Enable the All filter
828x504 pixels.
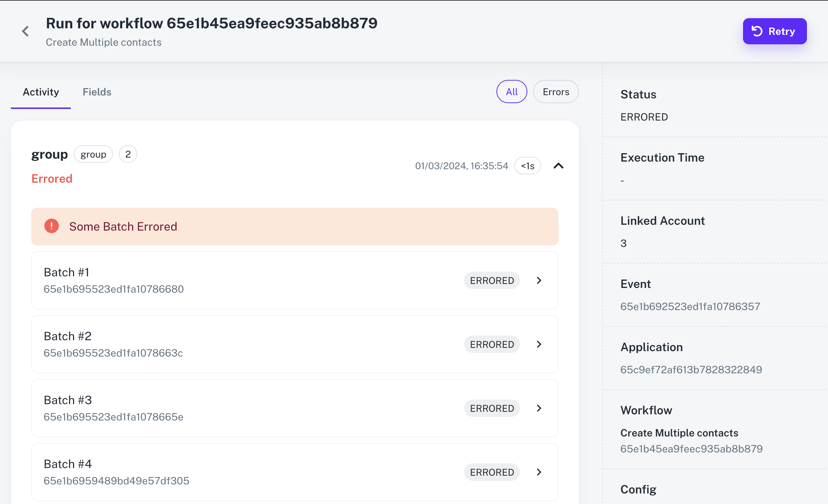[511, 92]
